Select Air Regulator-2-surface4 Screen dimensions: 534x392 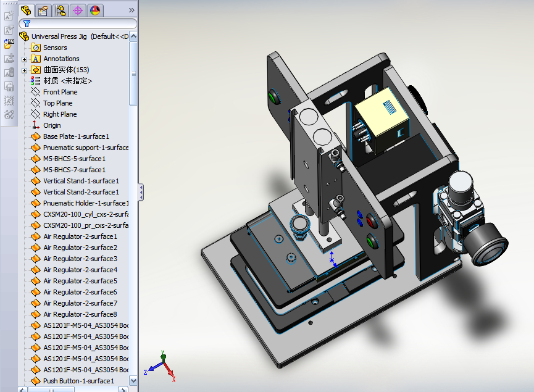tap(80, 270)
